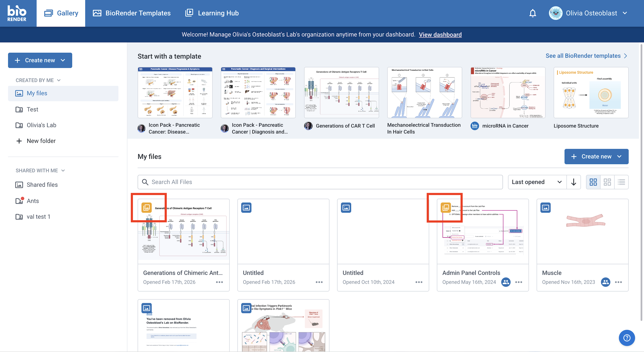The width and height of the screenshot is (644, 352).
Task: Open the Last opened sort dropdown
Action: tap(536, 182)
